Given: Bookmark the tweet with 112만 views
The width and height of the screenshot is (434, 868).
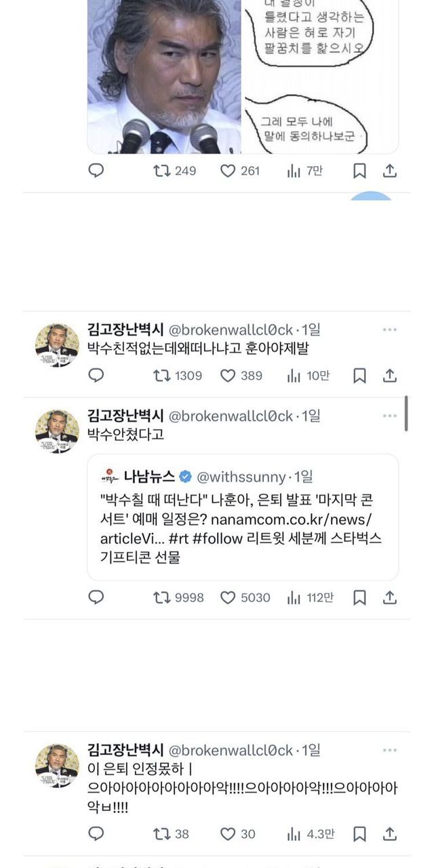Looking at the screenshot, I should [x=360, y=597].
